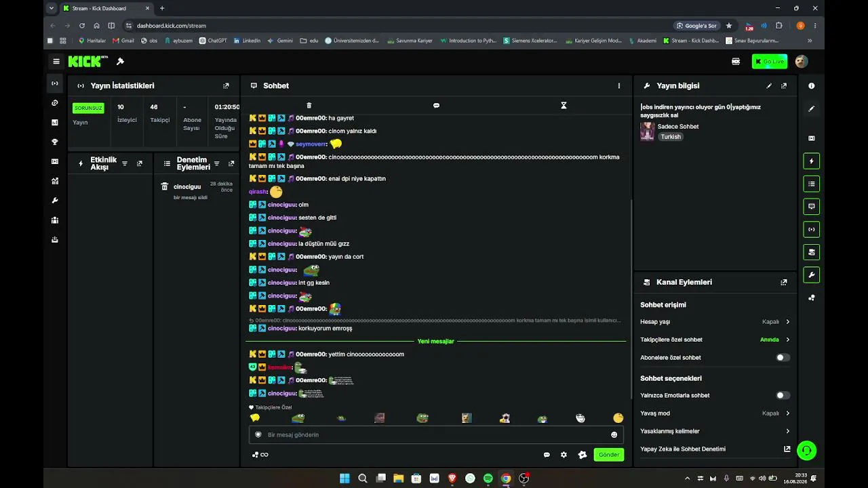Image resolution: width=868 pixels, height=488 pixels.
Task: Open the trophy section in left sidebar
Action: [55, 142]
